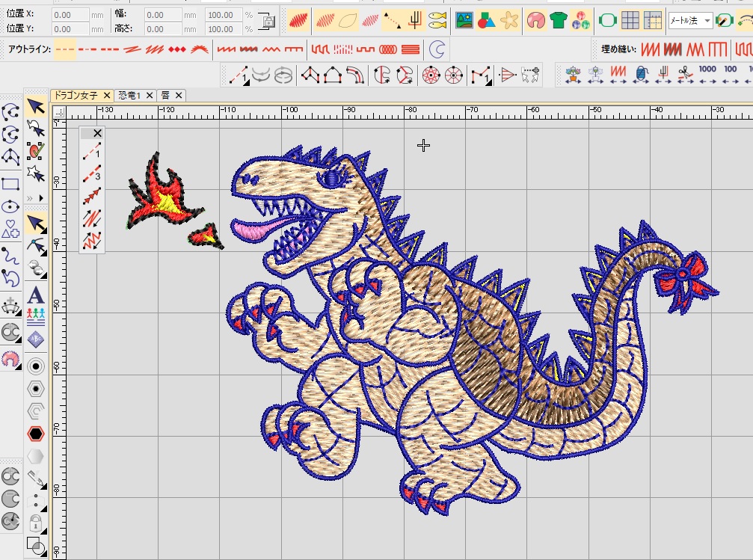Click the colored shapes icon
The height and width of the screenshot is (560, 753).
click(x=487, y=21)
